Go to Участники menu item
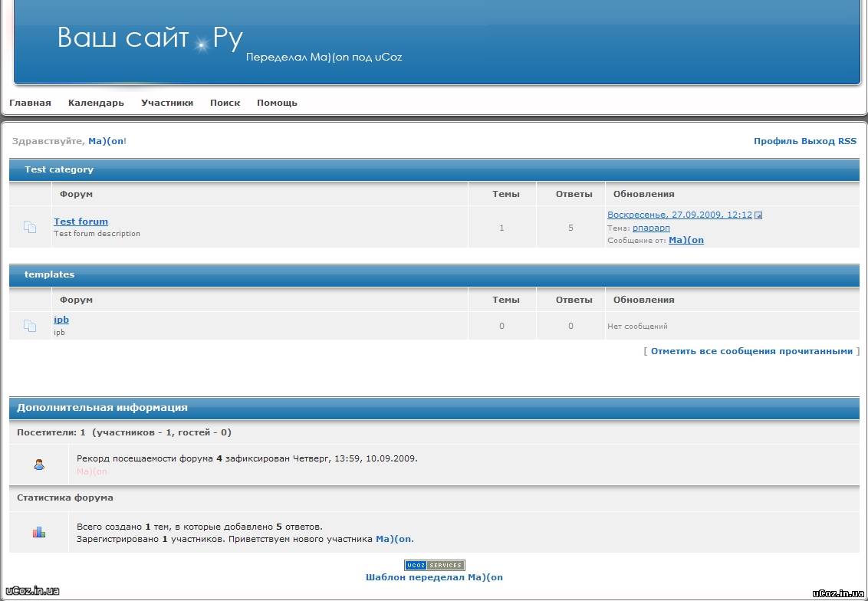This screenshot has height=601, width=868. click(x=167, y=103)
